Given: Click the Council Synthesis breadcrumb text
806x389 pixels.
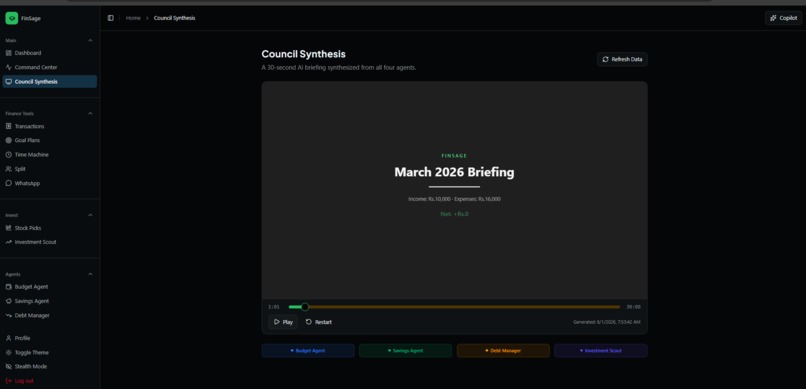Looking at the screenshot, I should point(174,18).
